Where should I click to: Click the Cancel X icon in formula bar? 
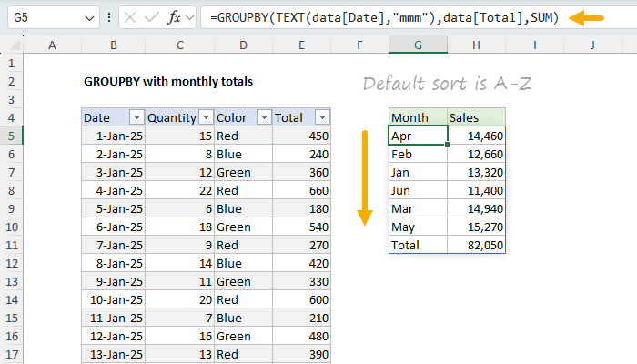[130, 17]
